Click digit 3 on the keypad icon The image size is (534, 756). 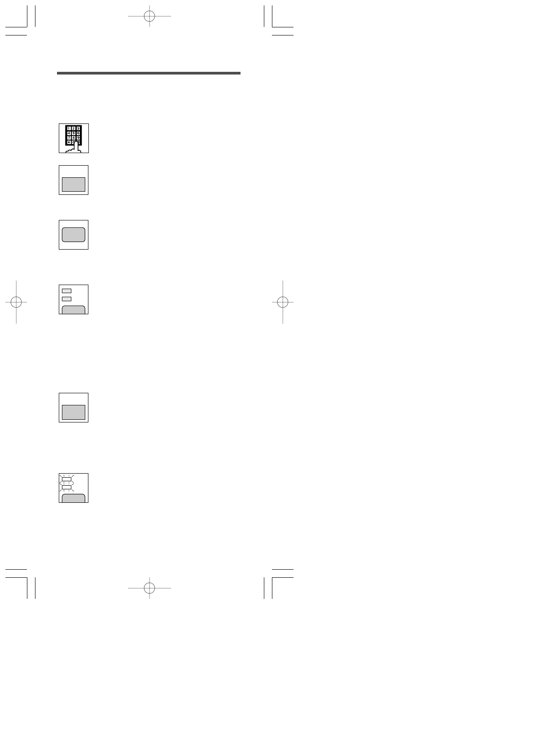tap(78, 128)
